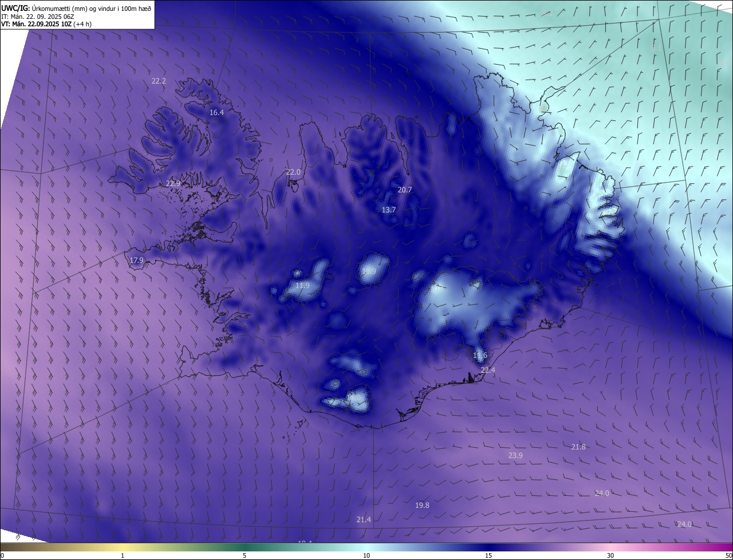Click the color scale tick label 10
Image resolution: width=733 pixels, height=560 pixels.
366,555
